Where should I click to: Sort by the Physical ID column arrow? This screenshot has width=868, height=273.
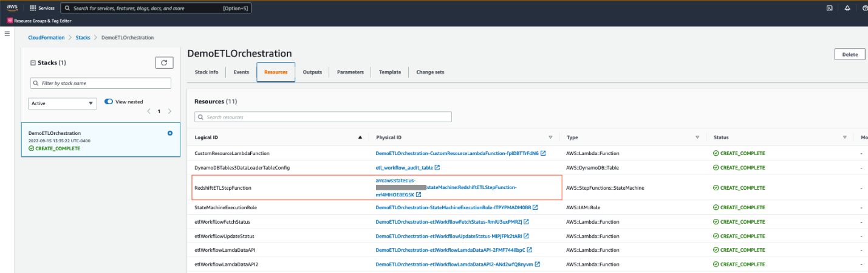click(x=551, y=137)
